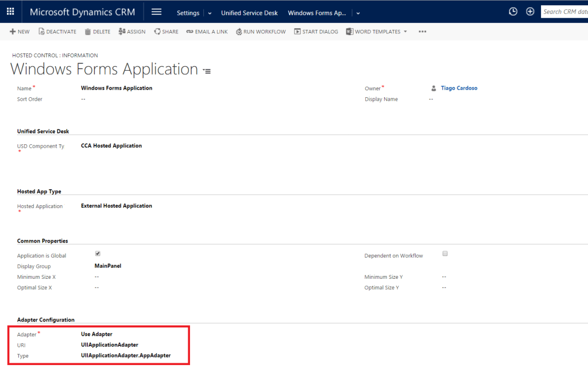Open owner Tiago Cardoso link
Viewport: 588px width, 372px height.
(459, 88)
